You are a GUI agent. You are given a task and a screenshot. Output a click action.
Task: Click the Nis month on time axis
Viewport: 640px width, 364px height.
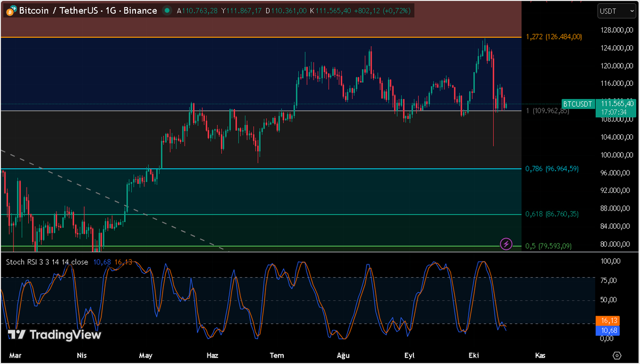[82, 355]
